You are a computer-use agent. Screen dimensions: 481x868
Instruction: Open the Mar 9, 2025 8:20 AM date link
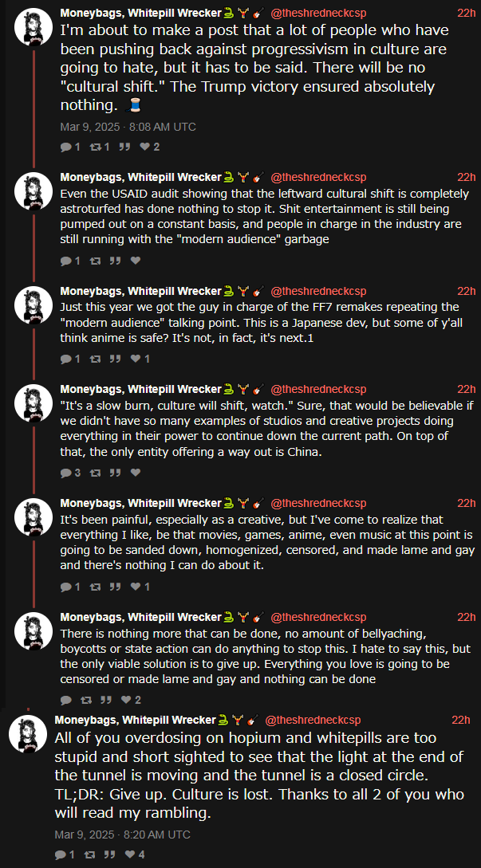click(x=122, y=835)
